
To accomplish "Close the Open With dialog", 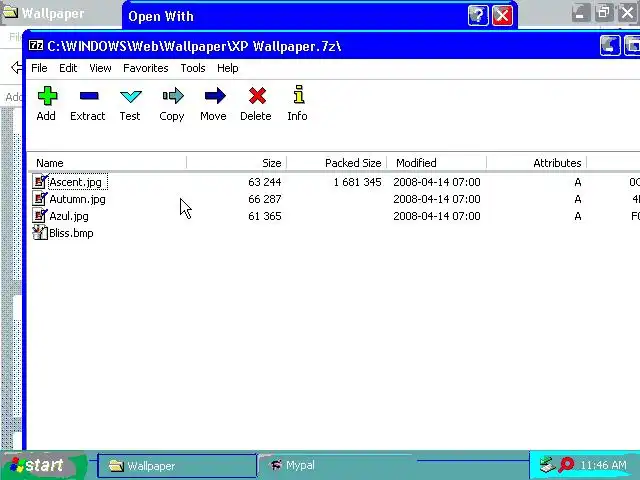I will (502, 16).
